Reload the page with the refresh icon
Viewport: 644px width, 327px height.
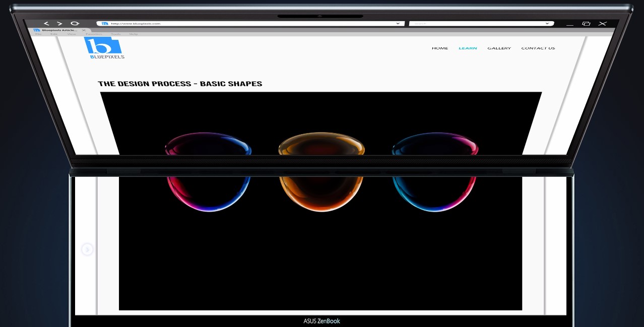[x=75, y=24]
